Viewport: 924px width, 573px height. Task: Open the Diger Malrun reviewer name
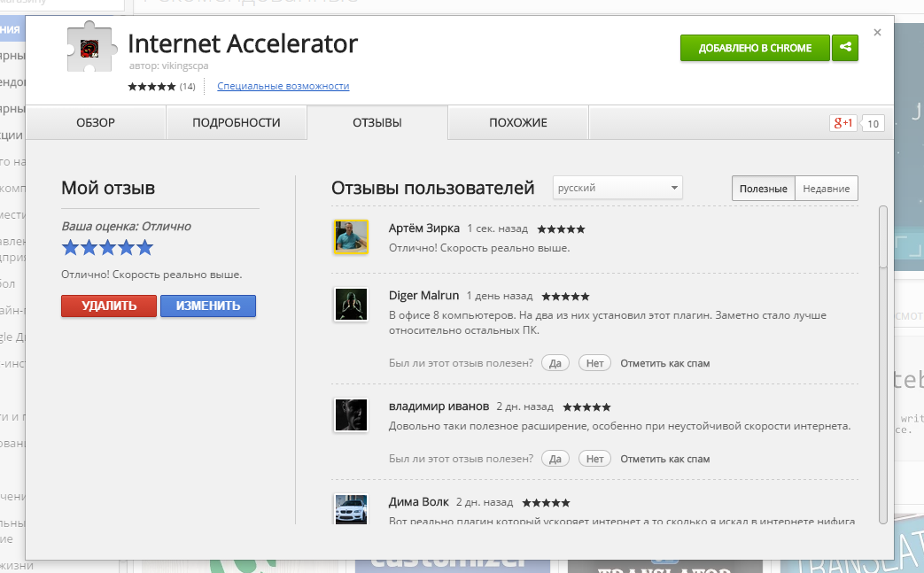423,296
